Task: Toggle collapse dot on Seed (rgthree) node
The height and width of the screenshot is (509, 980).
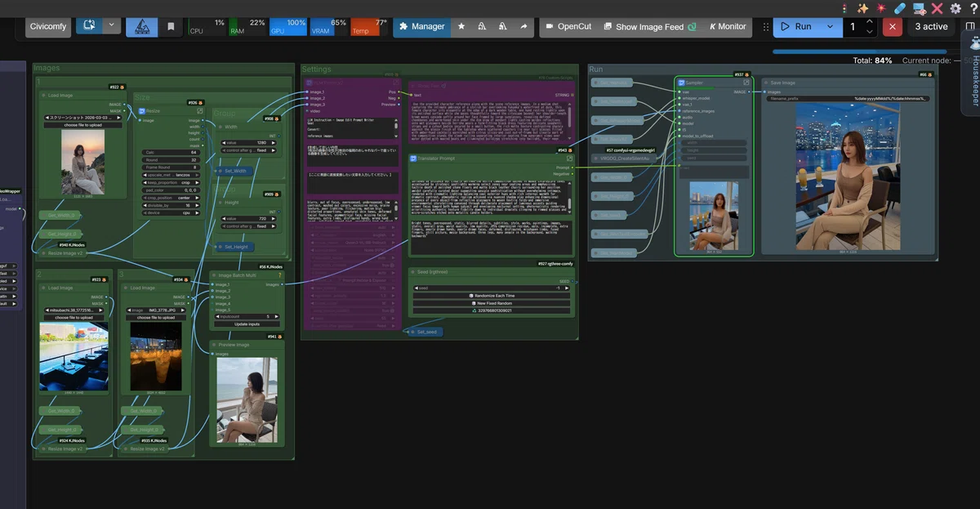Action: [x=414, y=271]
